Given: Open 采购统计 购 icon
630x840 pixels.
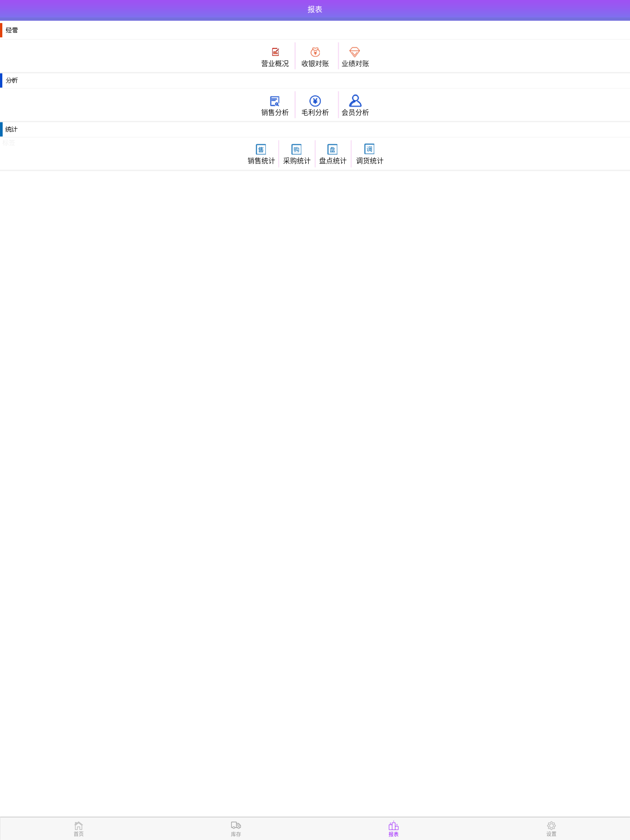Looking at the screenshot, I should (x=296, y=149).
